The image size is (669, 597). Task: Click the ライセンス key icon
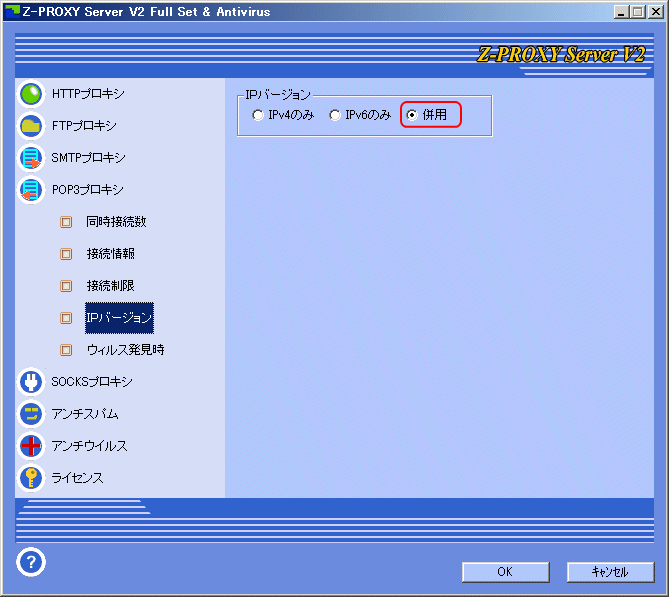(31, 478)
